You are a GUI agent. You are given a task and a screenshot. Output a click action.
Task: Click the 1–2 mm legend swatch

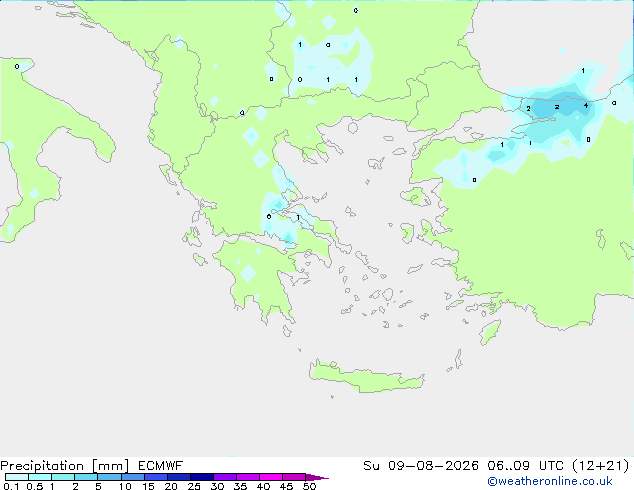(63, 477)
